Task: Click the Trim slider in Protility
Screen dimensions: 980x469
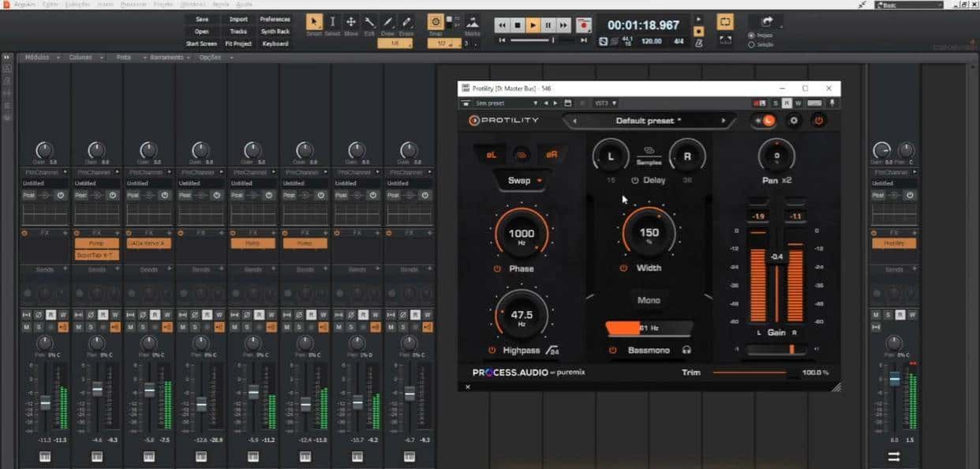Action: (x=750, y=372)
